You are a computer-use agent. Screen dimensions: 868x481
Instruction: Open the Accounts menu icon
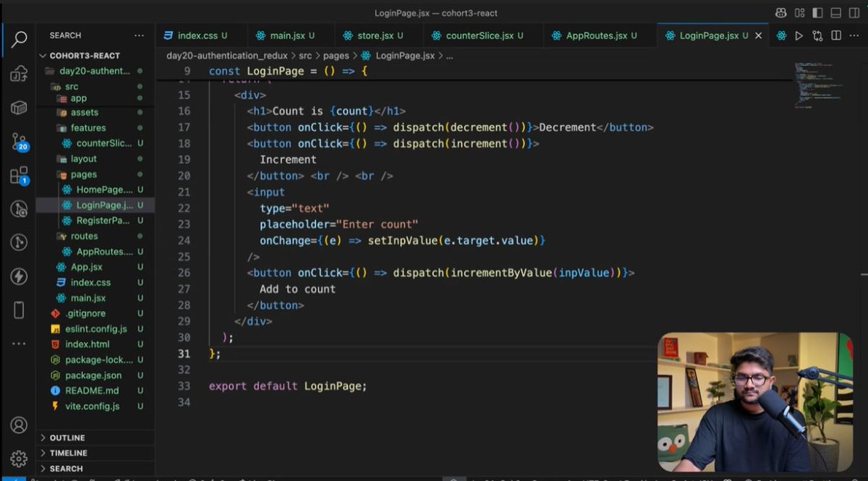tap(20, 425)
